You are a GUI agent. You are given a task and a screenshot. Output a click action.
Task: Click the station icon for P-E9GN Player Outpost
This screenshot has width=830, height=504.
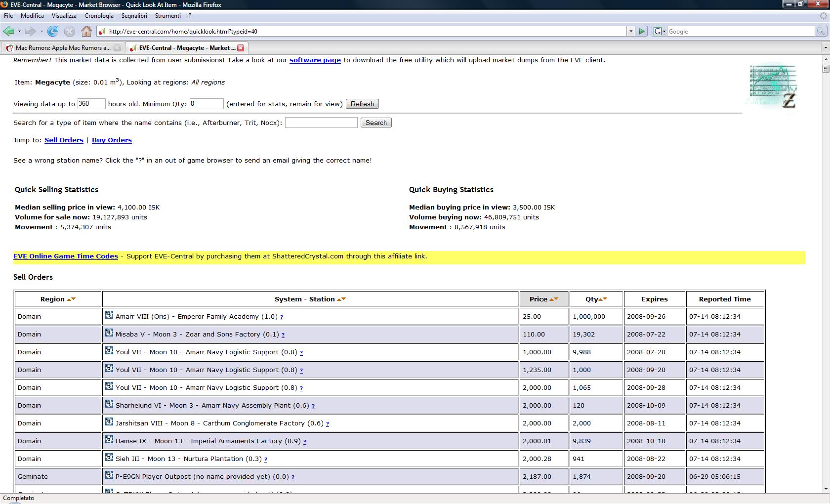(109, 475)
